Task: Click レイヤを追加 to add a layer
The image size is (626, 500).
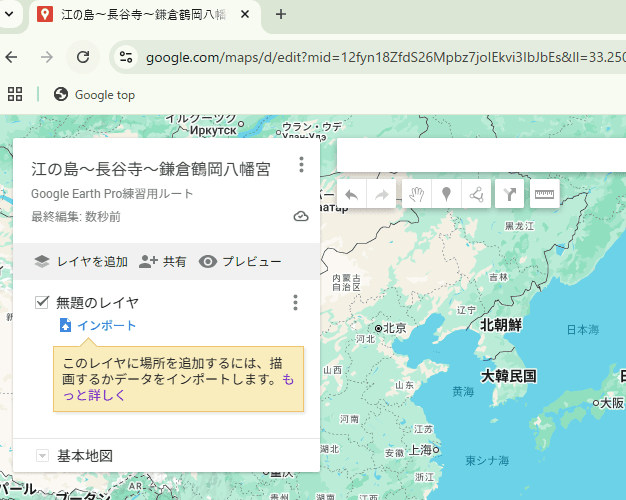Action: [81, 261]
